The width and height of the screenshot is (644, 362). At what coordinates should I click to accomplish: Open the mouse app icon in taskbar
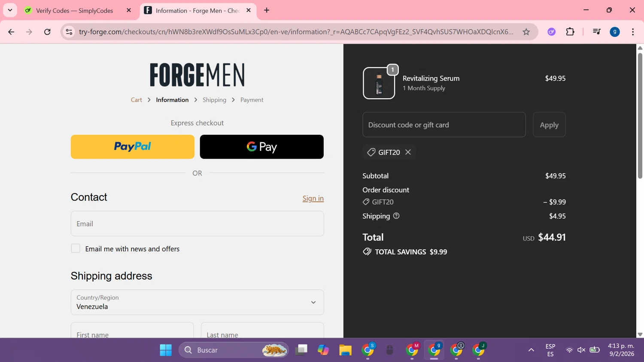pos(390,350)
